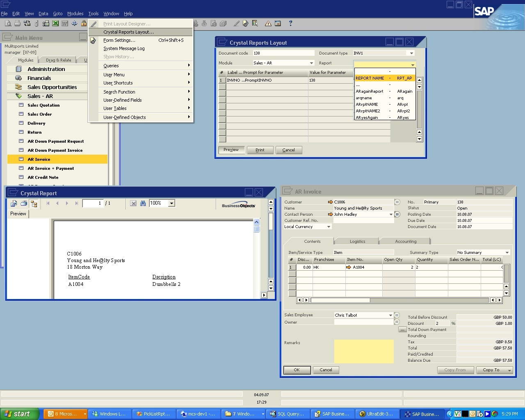Viewport: 525px width, 420px height.
Task: Go to last page in Crystal Report
Action: pos(77,203)
